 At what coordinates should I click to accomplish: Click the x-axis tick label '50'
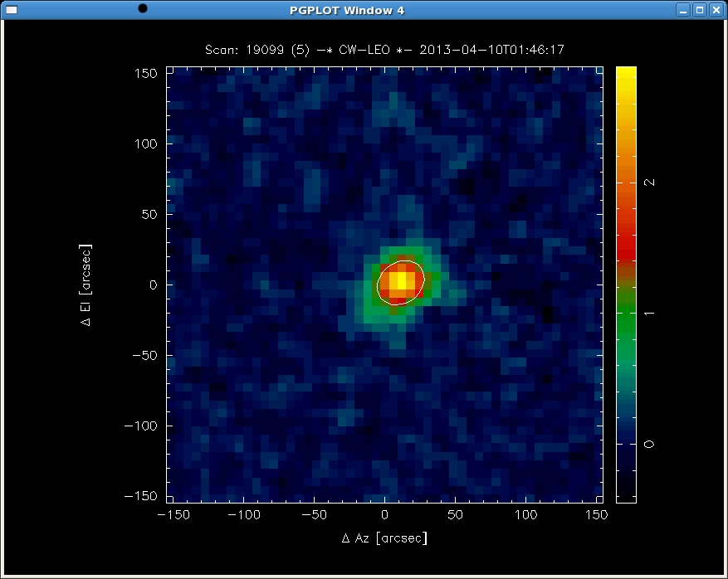coord(455,514)
